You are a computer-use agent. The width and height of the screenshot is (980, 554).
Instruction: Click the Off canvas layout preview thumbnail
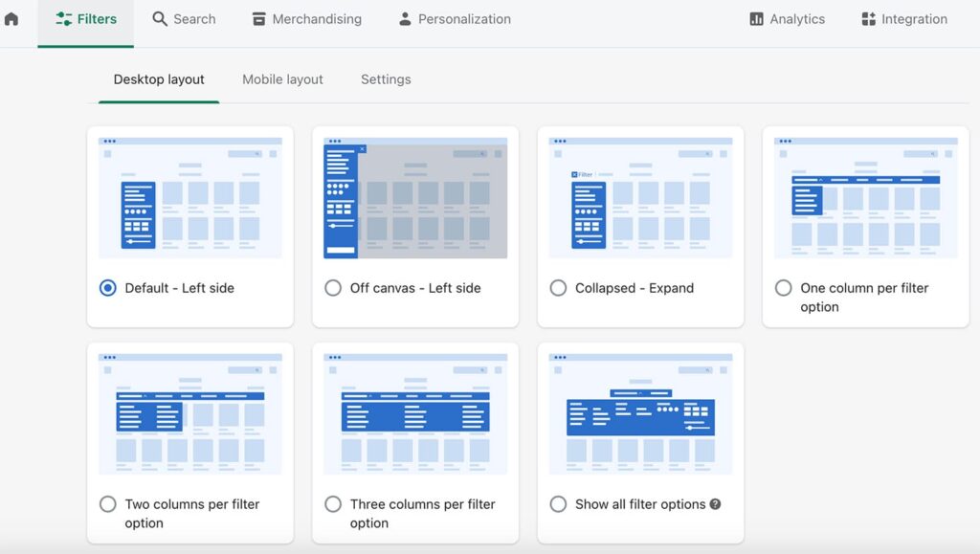[x=415, y=198]
